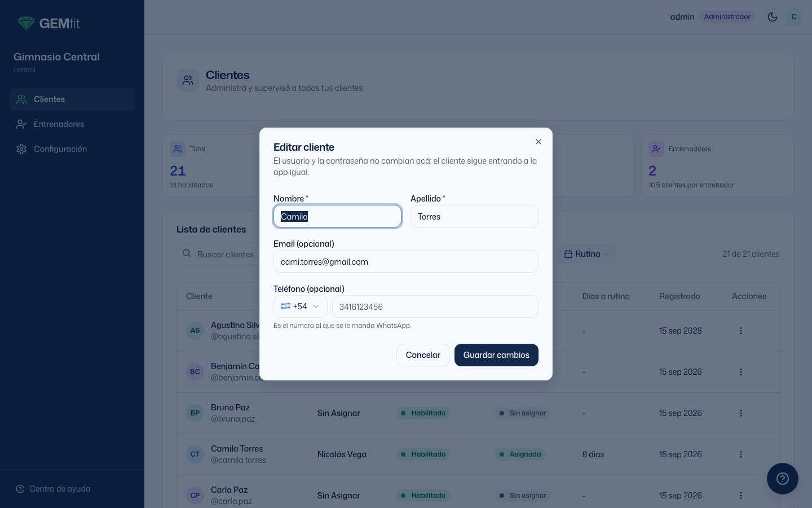Open actions menu for Camila Torres
The width and height of the screenshot is (812, 508).
pyautogui.click(x=741, y=454)
